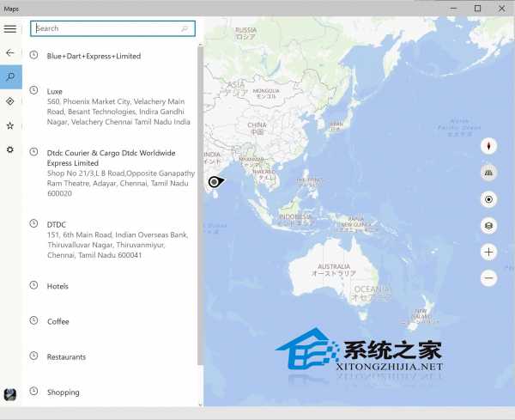Click history clock icon beside Coffee
This screenshot has height=420, width=515.
tap(33, 320)
